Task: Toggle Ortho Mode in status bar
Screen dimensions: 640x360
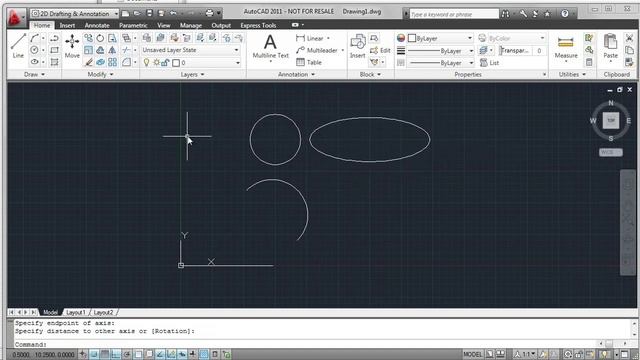Action: pos(116,354)
